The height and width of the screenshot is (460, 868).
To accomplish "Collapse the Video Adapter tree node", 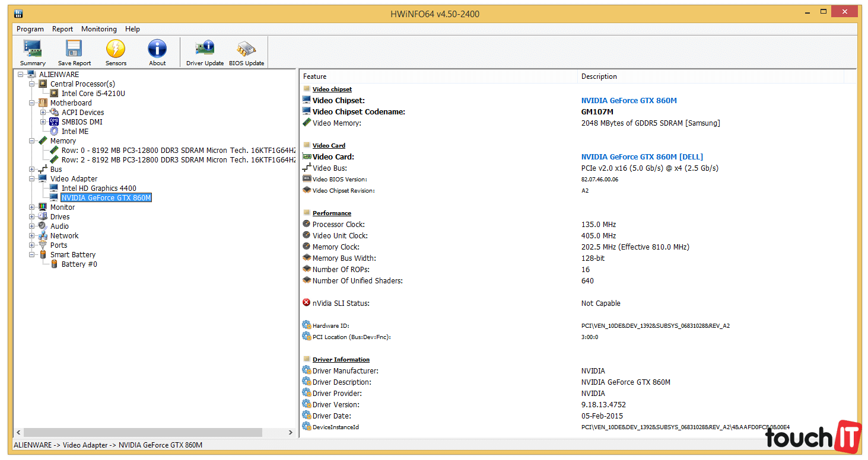I will click(x=32, y=179).
